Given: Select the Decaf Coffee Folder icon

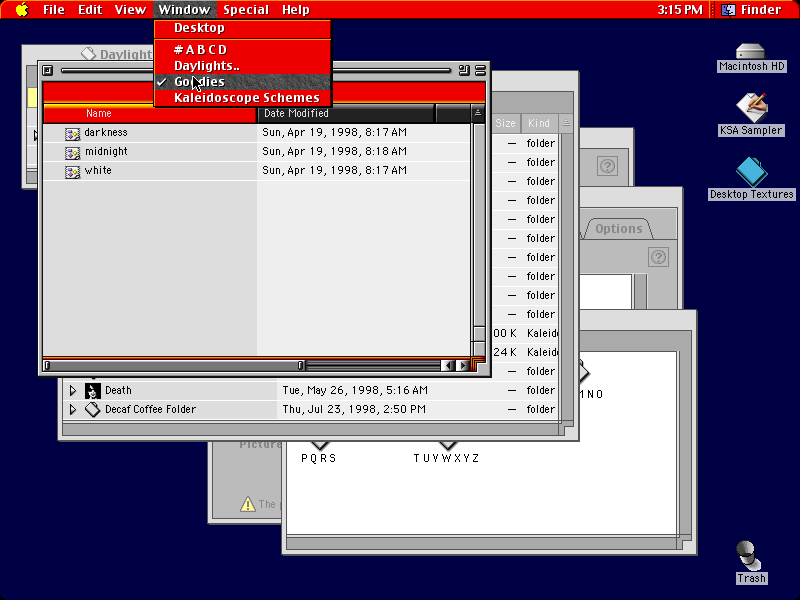Looking at the screenshot, I should [92, 409].
